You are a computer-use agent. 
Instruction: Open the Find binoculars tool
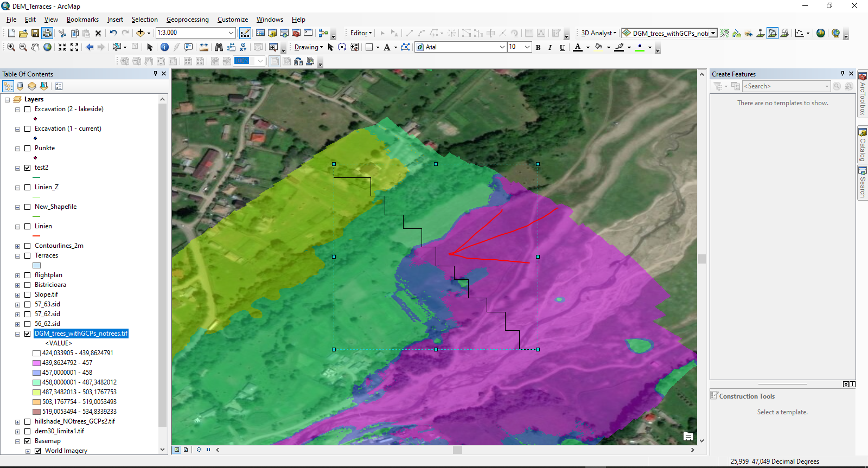coord(219,47)
